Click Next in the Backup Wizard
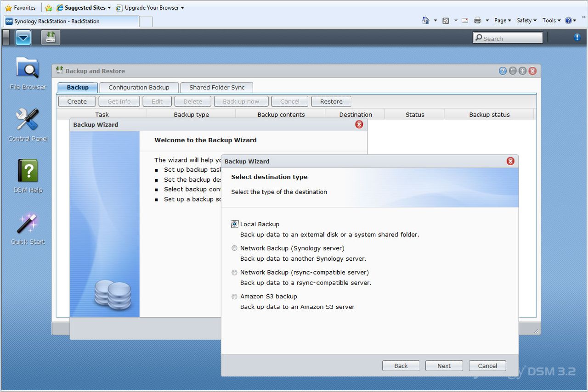 coord(444,366)
